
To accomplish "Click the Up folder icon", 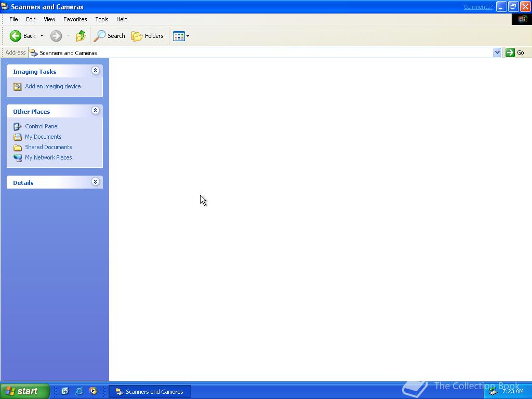I will [x=81, y=36].
